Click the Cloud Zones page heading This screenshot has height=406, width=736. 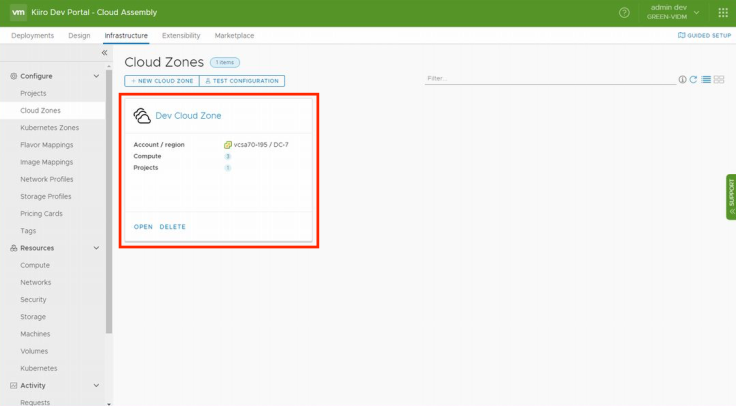(x=164, y=62)
